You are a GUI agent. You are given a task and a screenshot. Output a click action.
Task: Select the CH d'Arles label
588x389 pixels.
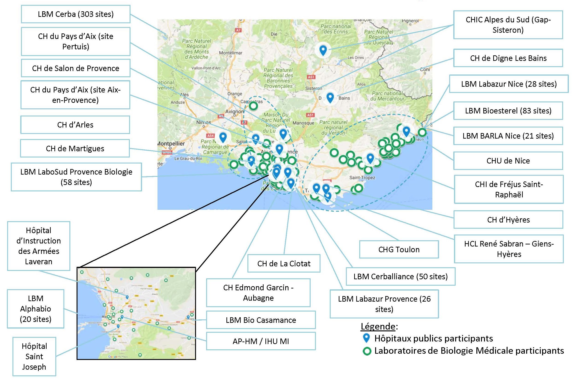(75, 125)
